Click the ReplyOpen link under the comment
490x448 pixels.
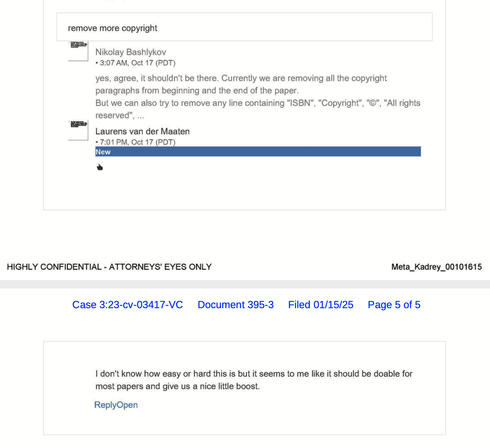[116, 405]
